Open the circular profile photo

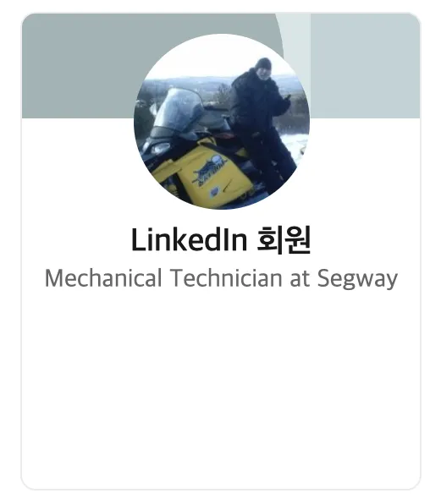pyautogui.click(x=222, y=122)
